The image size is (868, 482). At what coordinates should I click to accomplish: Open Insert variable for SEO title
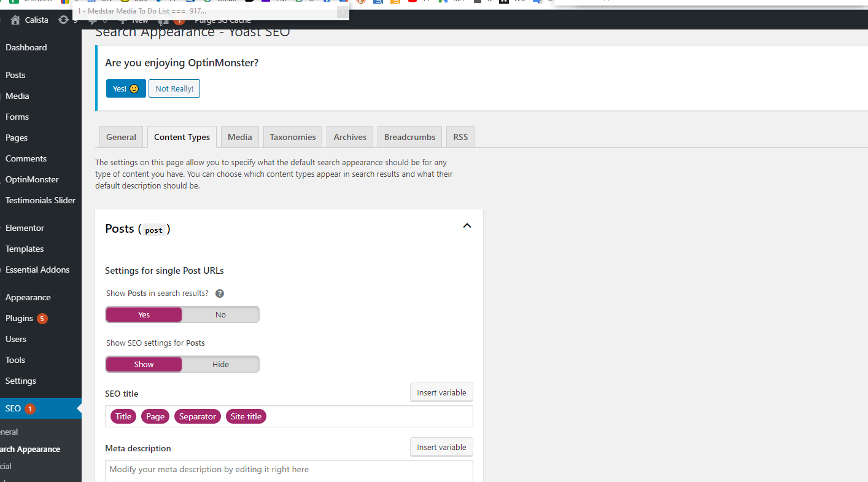click(x=441, y=392)
